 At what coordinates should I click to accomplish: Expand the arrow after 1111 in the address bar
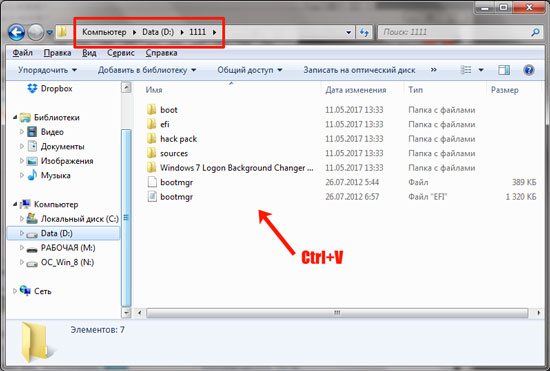click(x=214, y=32)
